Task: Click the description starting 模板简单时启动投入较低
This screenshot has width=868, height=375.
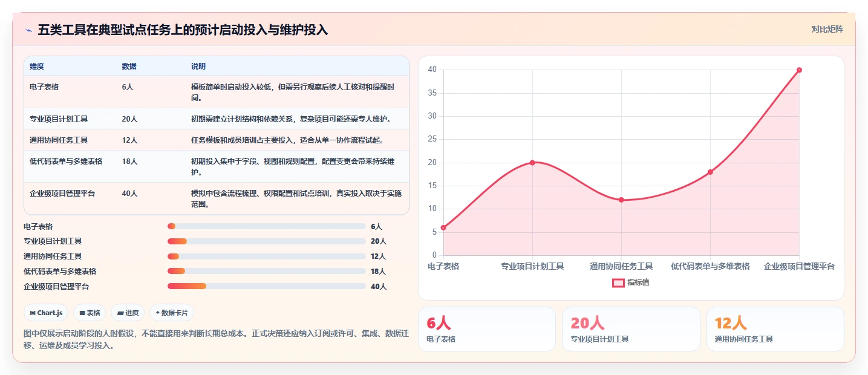Action: point(293,92)
